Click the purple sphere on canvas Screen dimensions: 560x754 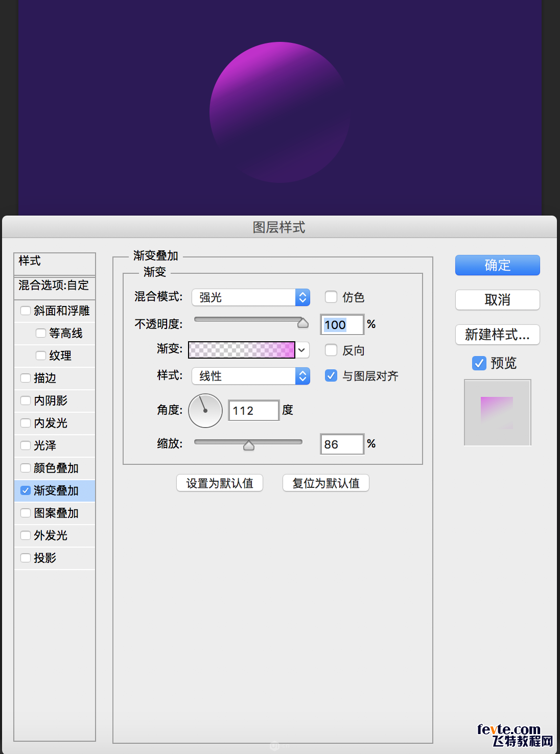point(279,112)
